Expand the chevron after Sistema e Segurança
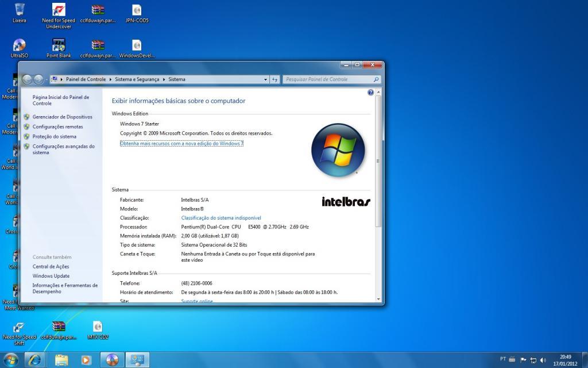The image size is (588, 368). click(x=164, y=79)
